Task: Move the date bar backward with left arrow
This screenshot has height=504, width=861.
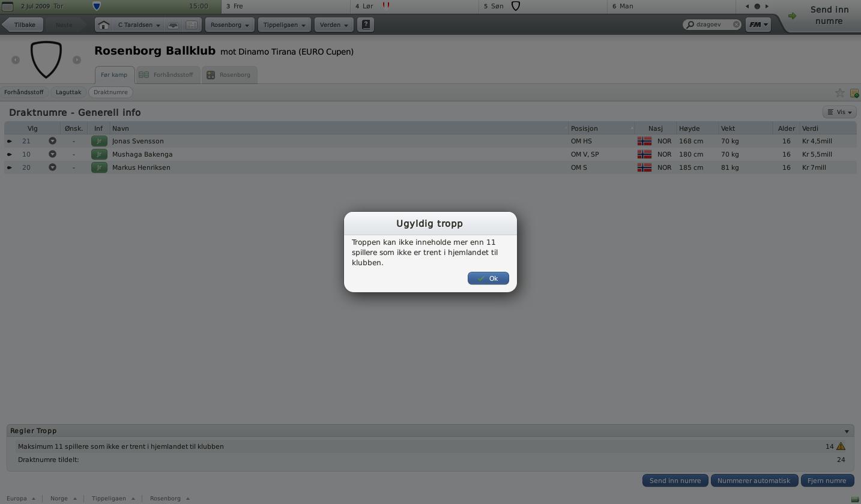Action: point(747,6)
